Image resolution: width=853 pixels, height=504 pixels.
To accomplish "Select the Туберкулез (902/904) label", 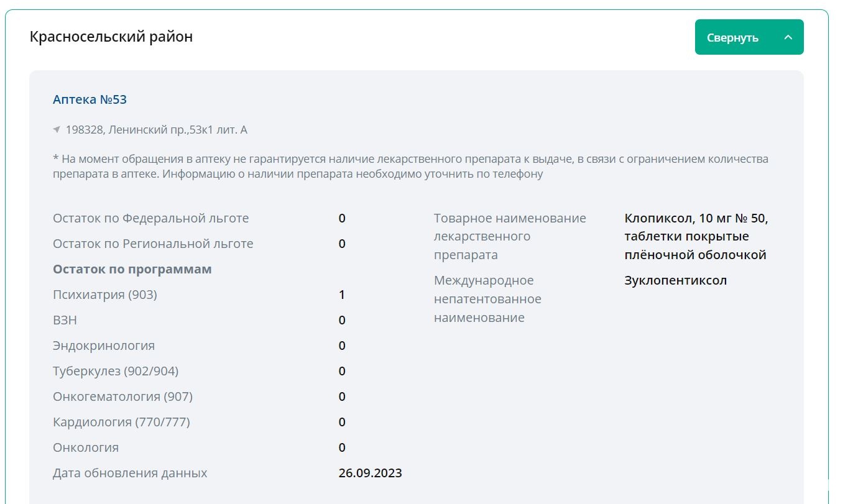I will pyautogui.click(x=116, y=371).
